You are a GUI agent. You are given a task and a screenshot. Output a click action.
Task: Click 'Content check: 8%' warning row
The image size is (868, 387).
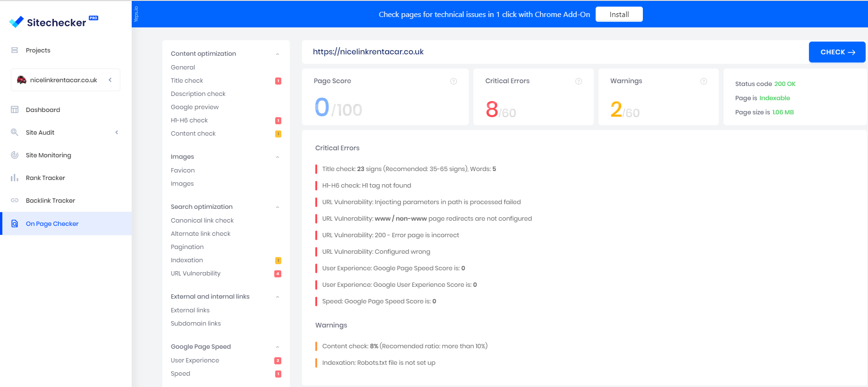pyautogui.click(x=405, y=346)
